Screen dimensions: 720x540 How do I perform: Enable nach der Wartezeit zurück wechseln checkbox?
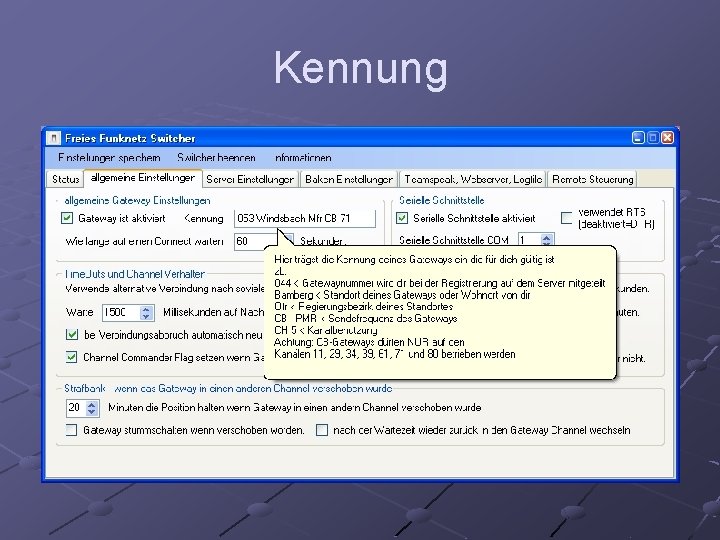click(322, 430)
